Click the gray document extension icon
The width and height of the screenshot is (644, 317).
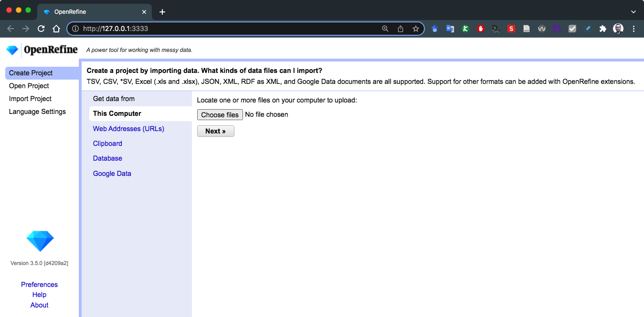tap(527, 29)
